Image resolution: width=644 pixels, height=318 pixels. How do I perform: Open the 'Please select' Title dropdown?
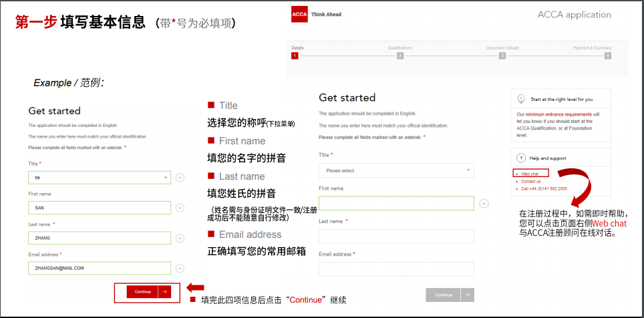click(x=396, y=170)
